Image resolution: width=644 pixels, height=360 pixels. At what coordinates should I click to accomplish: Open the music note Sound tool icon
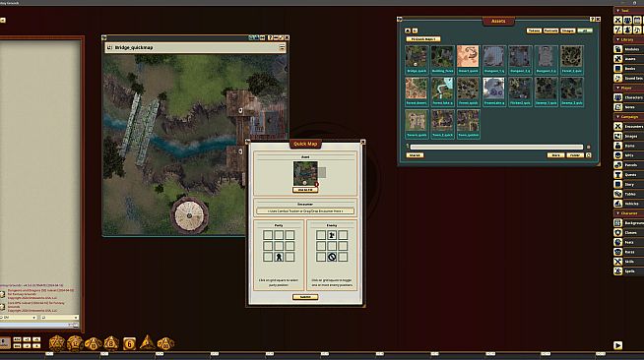pos(637,30)
